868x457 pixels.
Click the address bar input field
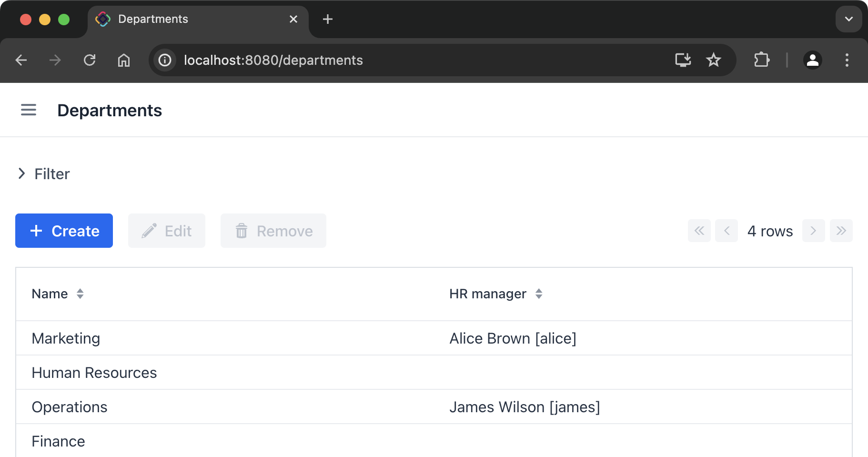pos(381,60)
